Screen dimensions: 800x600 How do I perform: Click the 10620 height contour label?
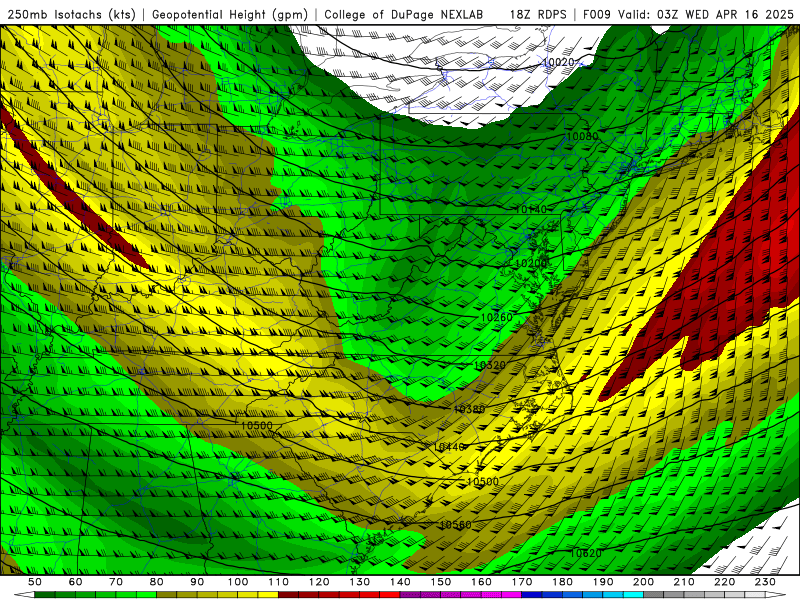pos(586,553)
